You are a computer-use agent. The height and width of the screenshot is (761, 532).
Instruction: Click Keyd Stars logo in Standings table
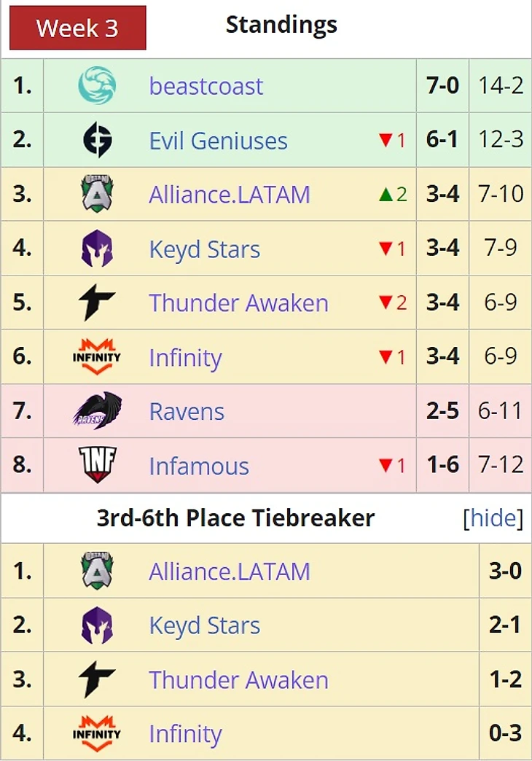coord(97,249)
